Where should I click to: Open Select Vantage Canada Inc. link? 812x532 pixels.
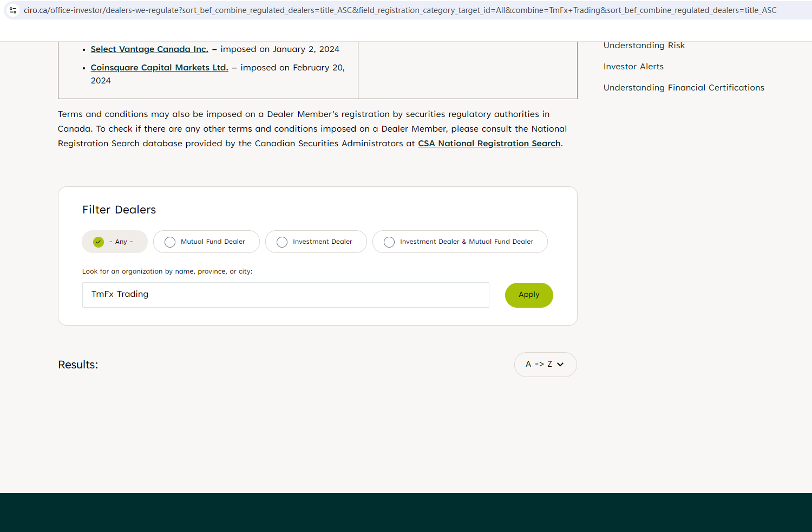point(149,49)
